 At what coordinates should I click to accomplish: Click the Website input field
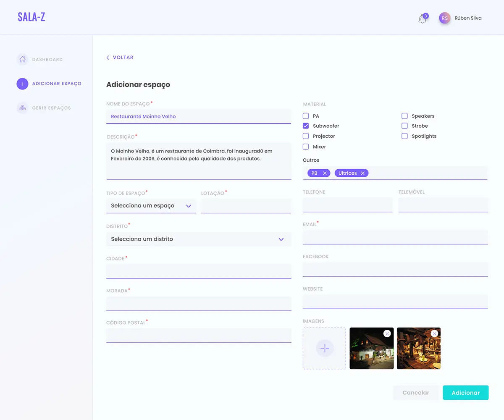tap(395, 302)
